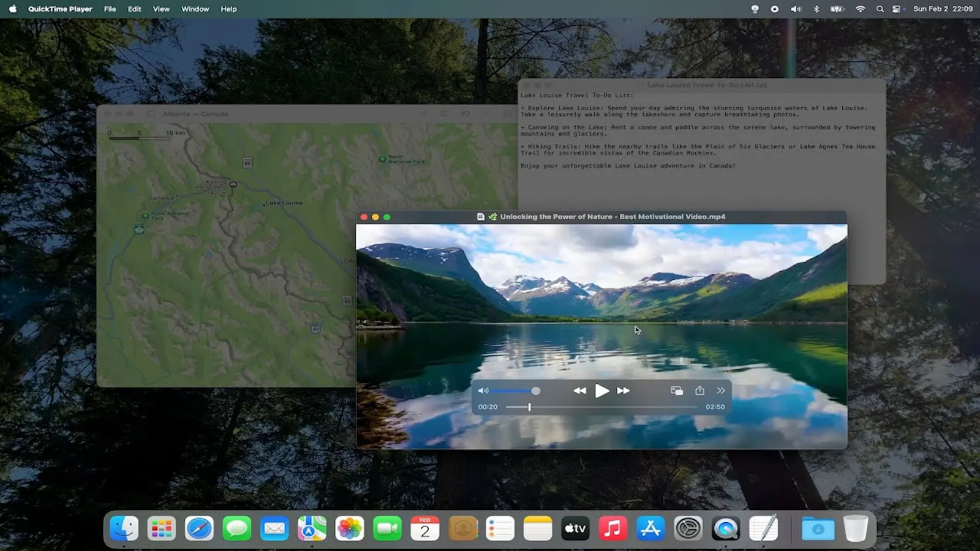Image resolution: width=980 pixels, height=551 pixels.
Task: Open the Wi-Fi menu bar icon
Action: 860,9
